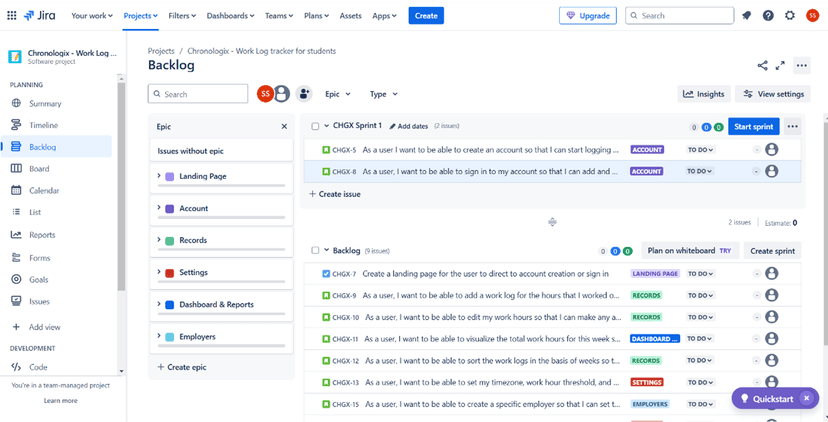Collapse the CHGX Sprint 1 section
828x422 pixels.
(326, 126)
